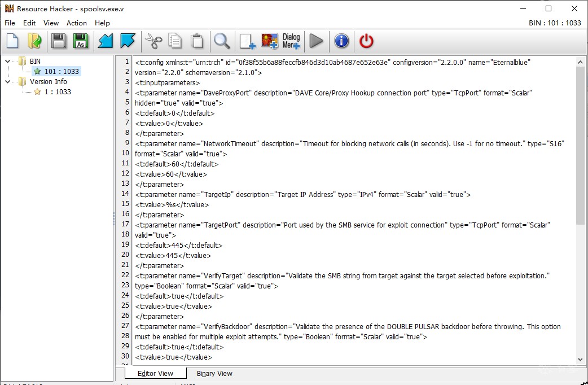Close the Resource Hacker window
The width and height of the screenshot is (588, 385).
574,8
